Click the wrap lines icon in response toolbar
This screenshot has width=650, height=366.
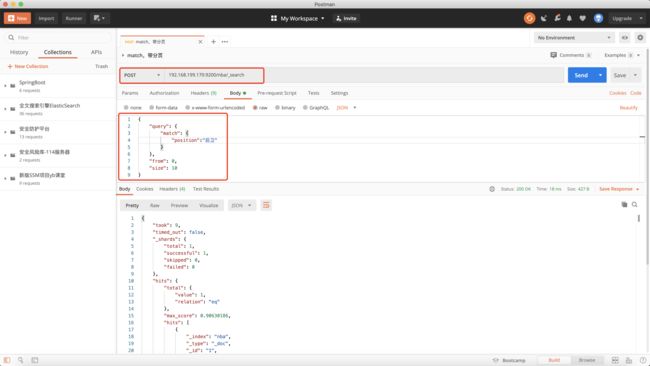(266, 205)
